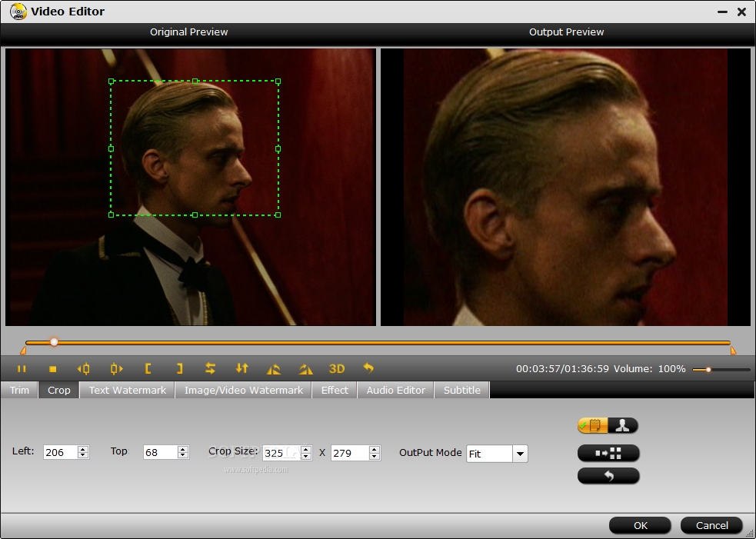This screenshot has height=539, width=756.
Task: Click the Output Preview video pane
Action: [x=565, y=187]
